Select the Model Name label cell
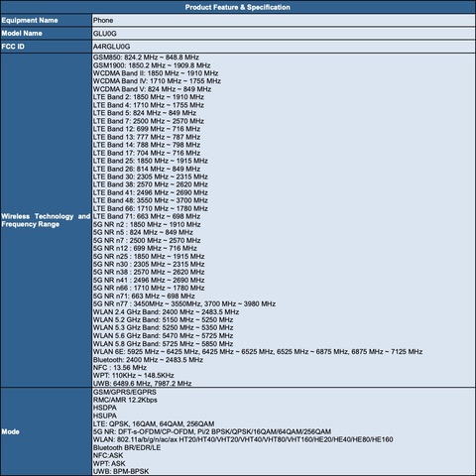Screen dimensions: 476x476 46,34
